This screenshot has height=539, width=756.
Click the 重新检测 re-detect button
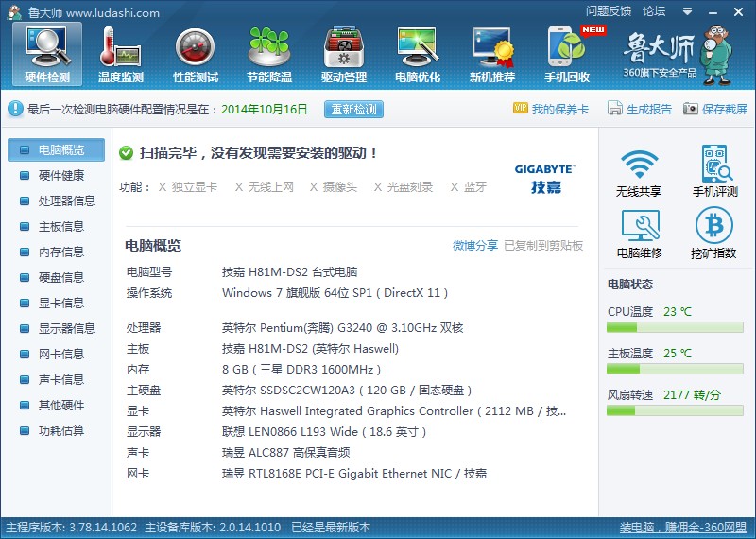[353, 109]
